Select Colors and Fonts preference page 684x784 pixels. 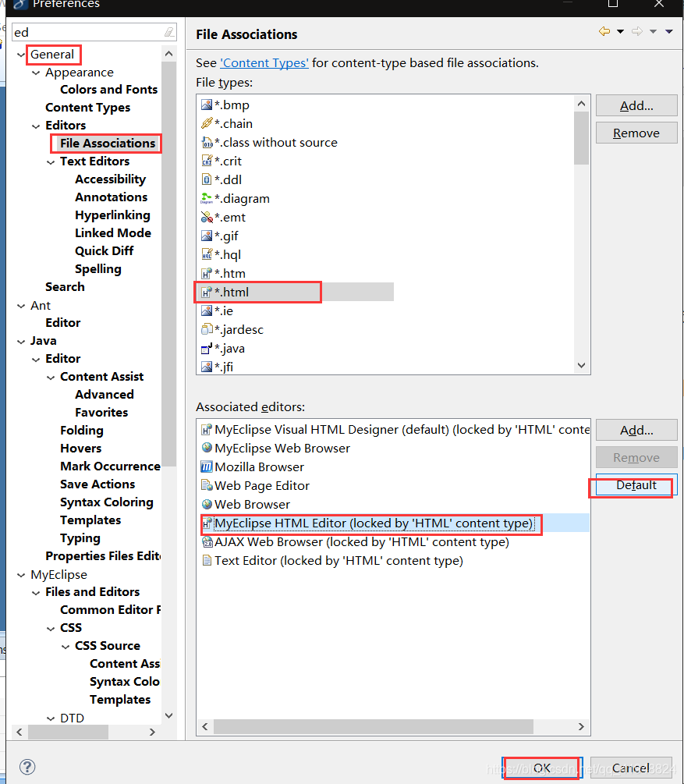click(109, 90)
